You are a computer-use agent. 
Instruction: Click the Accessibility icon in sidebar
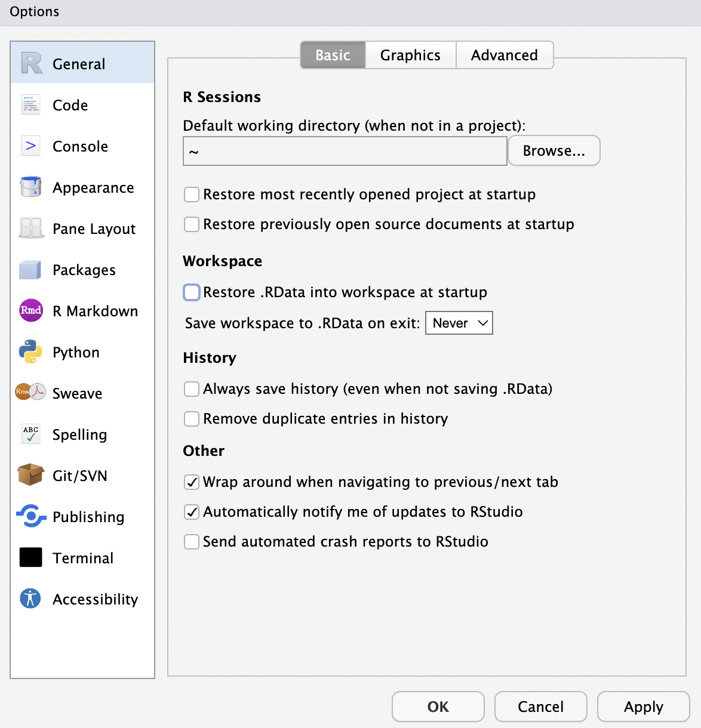pyautogui.click(x=30, y=599)
